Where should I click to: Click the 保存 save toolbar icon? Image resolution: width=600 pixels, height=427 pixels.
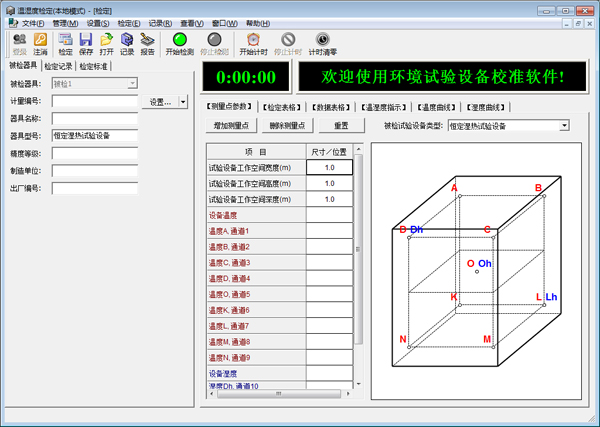tap(86, 43)
